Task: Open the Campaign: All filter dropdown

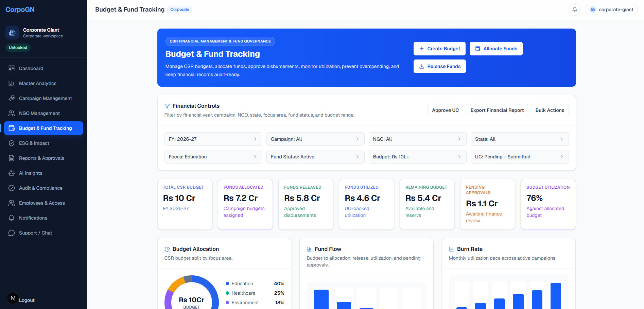Action: click(315, 139)
